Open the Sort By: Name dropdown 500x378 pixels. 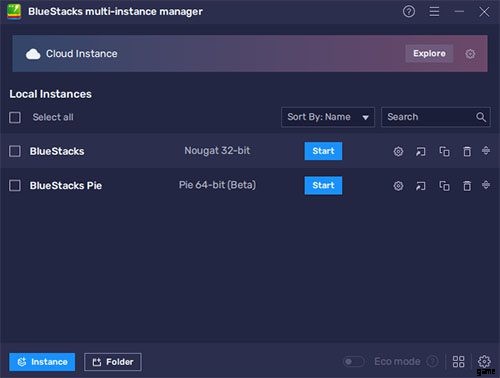click(328, 117)
